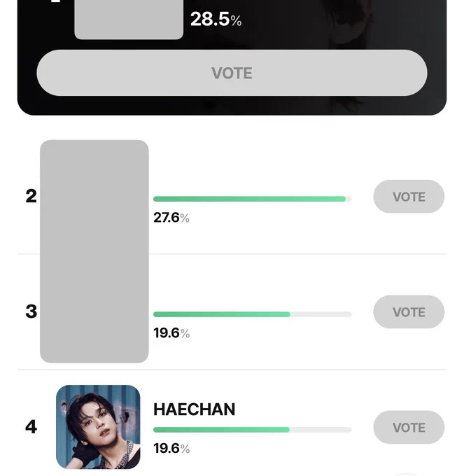
Task: Open gray placeholder image in black card
Action: 129,18
